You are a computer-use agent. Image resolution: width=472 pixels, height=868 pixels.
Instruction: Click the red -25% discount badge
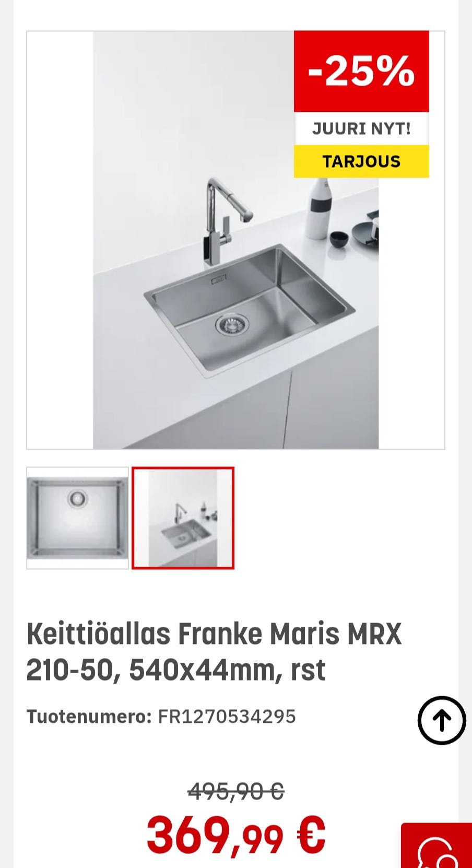(361, 72)
